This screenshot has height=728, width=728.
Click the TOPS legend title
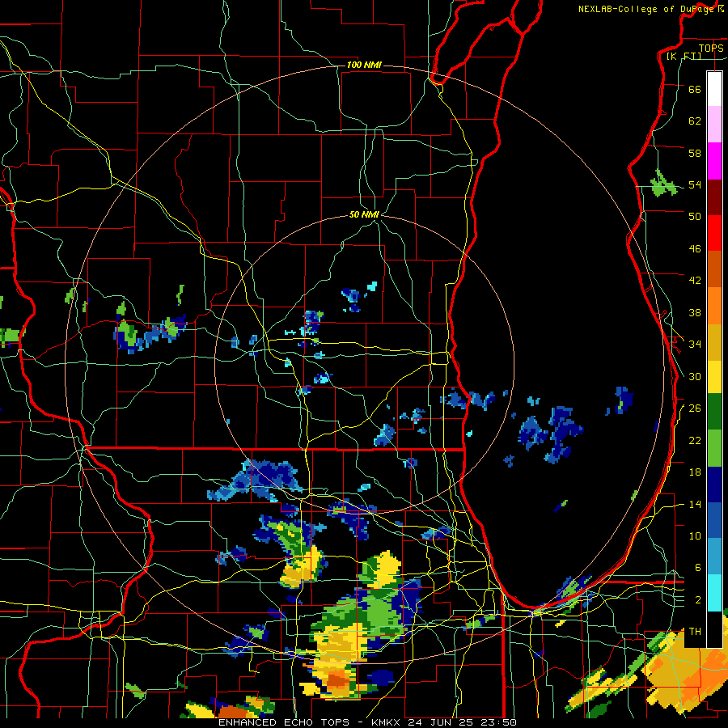click(711, 48)
